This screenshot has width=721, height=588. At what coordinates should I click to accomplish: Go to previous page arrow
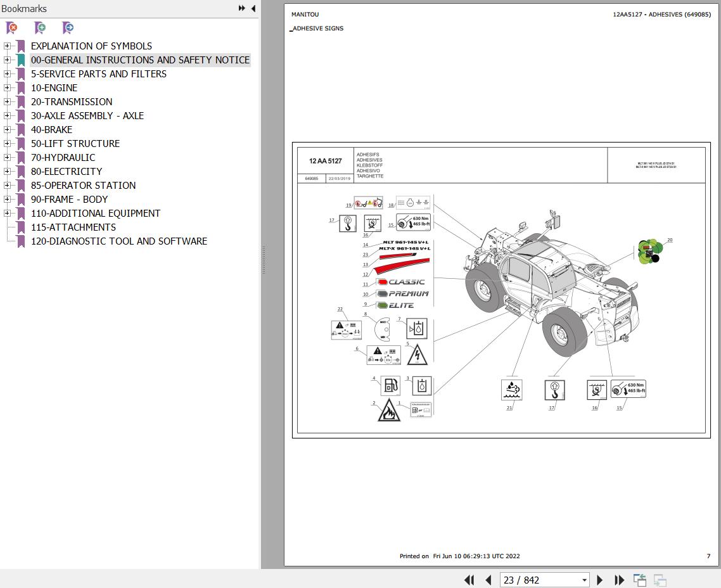(x=488, y=580)
